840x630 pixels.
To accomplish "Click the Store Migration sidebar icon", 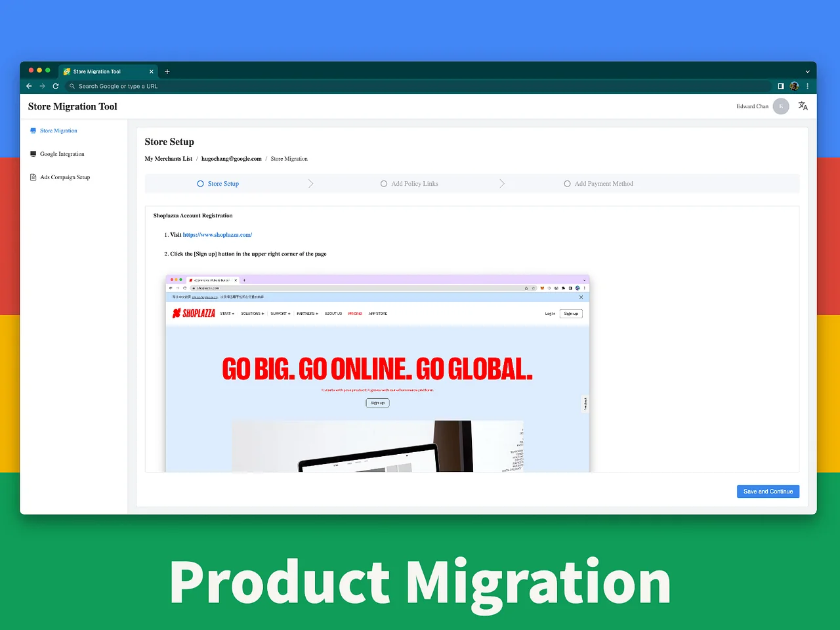I will click(33, 131).
